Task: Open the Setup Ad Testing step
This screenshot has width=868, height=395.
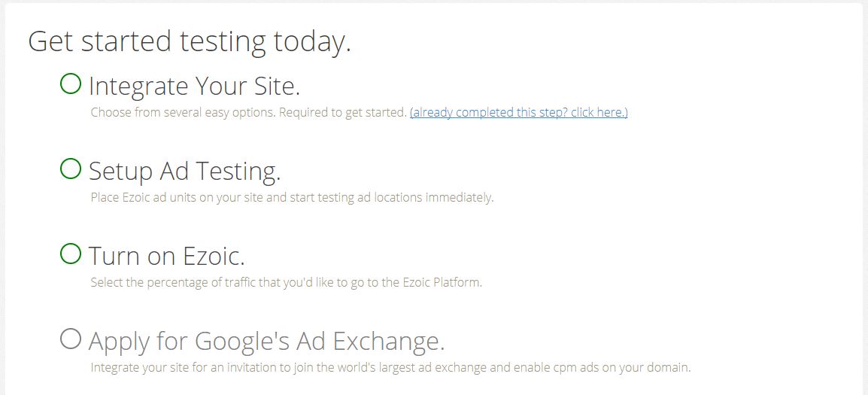Action: click(x=185, y=172)
